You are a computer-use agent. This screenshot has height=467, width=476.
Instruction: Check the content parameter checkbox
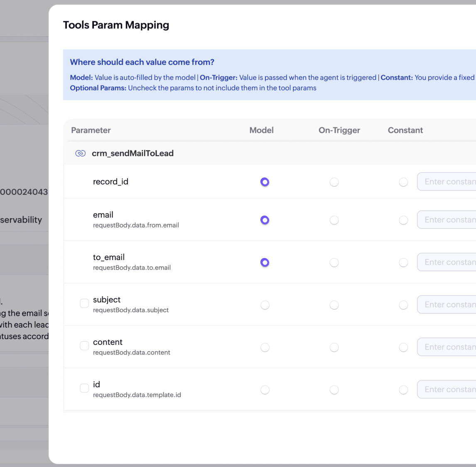[84, 346]
